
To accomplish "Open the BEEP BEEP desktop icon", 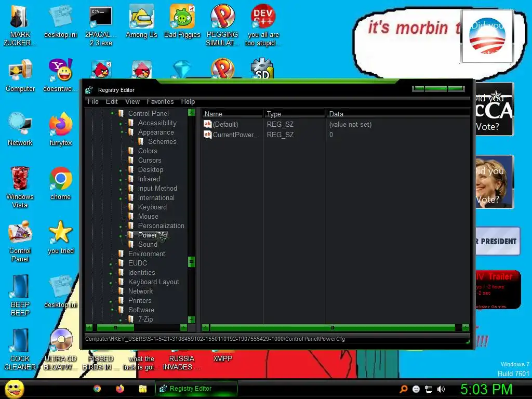I will point(20,295).
